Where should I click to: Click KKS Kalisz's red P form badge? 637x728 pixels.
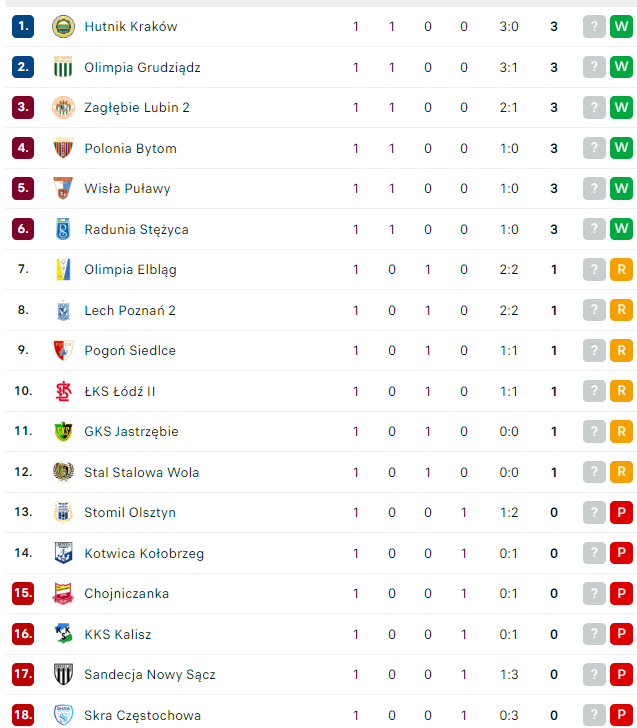[621, 634]
